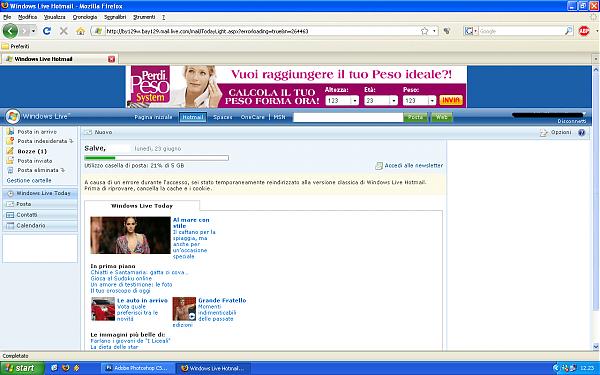Viewport: 600px width, 375px height.
Task: Click the Windows start button
Action: 22,368
